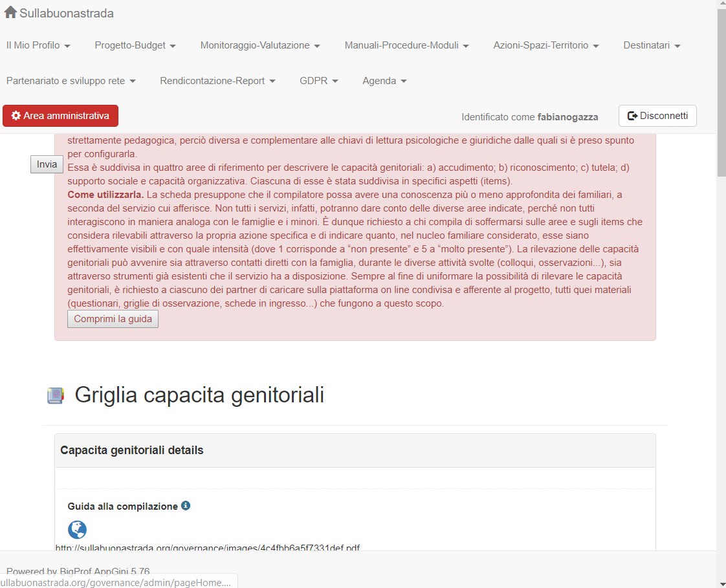Open the Agenda dropdown menu
The height and width of the screenshot is (588, 726).
click(x=384, y=81)
